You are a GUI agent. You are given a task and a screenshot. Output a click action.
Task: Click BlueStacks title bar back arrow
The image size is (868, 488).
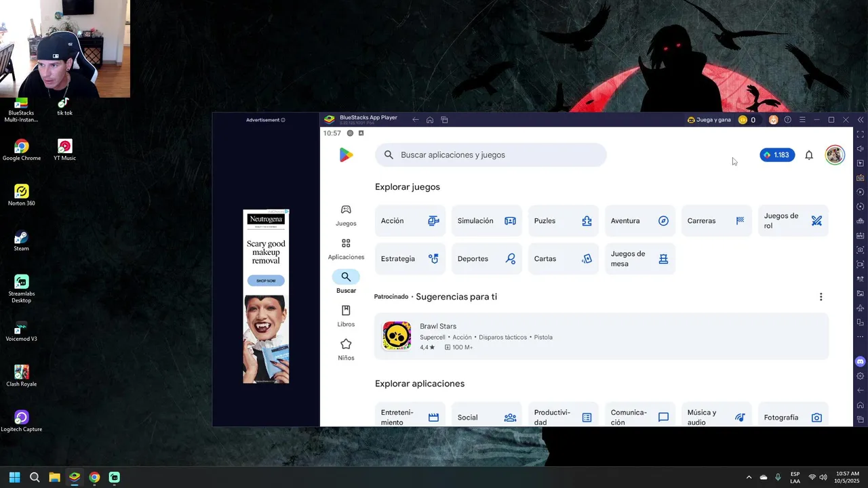(x=416, y=120)
